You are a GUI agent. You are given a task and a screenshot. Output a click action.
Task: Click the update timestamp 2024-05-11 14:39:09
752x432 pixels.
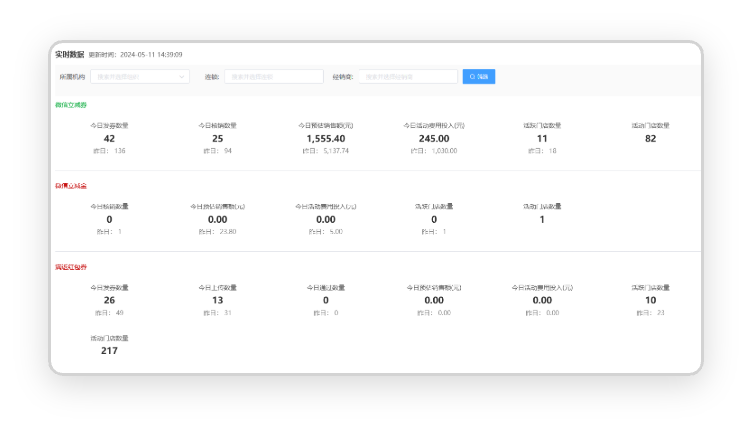click(x=151, y=55)
